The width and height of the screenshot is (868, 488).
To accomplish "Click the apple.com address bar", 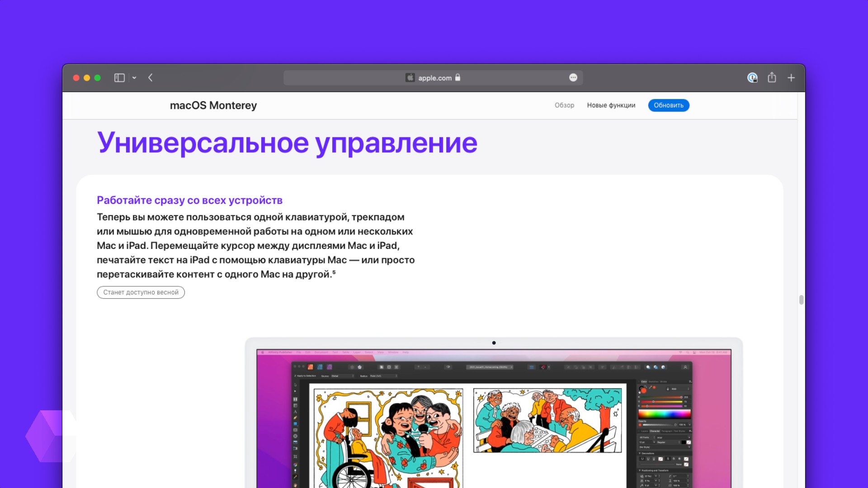I will [433, 78].
